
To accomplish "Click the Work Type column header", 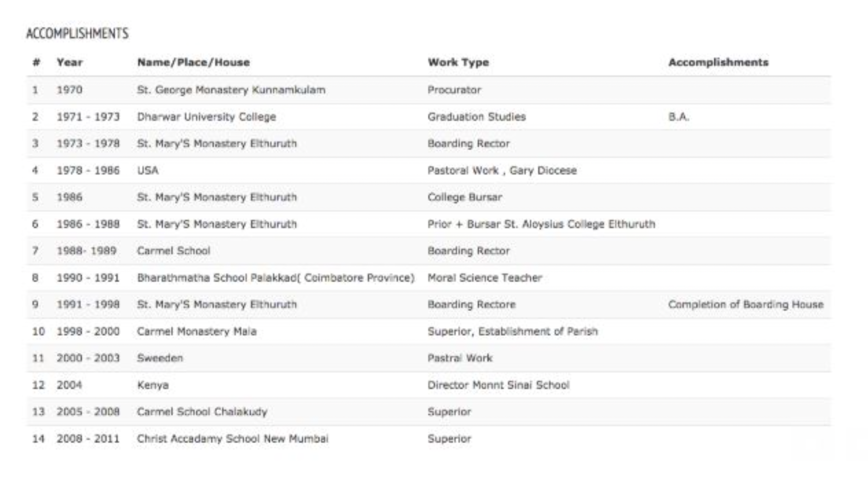I will click(458, 62).
